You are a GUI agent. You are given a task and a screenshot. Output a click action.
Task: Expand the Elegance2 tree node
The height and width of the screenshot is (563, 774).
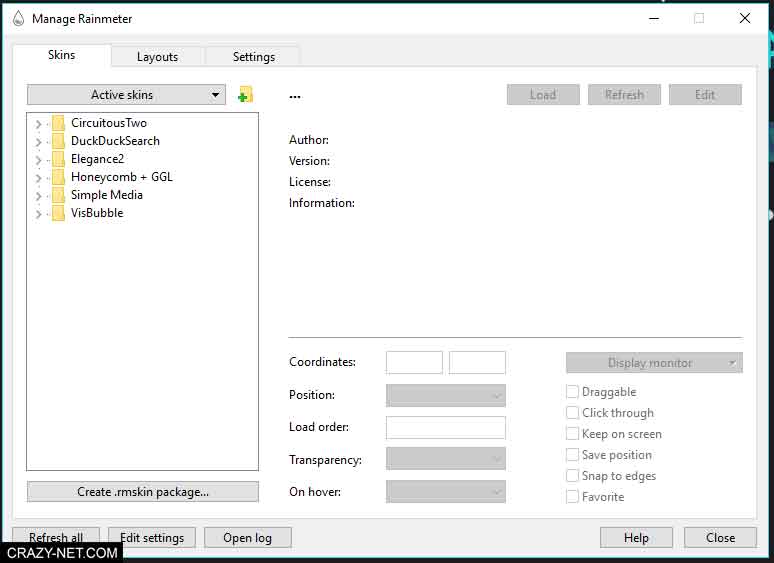[x=39, y=160]
